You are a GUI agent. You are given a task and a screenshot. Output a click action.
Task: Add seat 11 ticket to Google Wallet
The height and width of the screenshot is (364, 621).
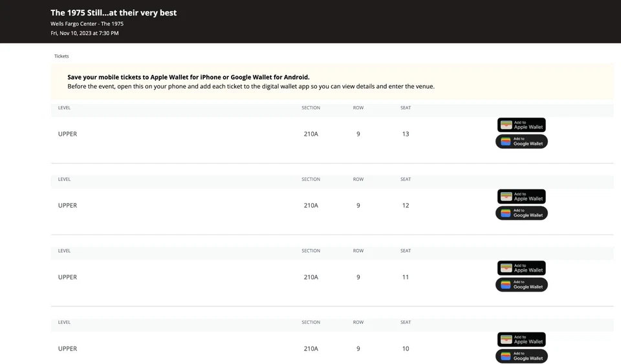pos(521,285)
